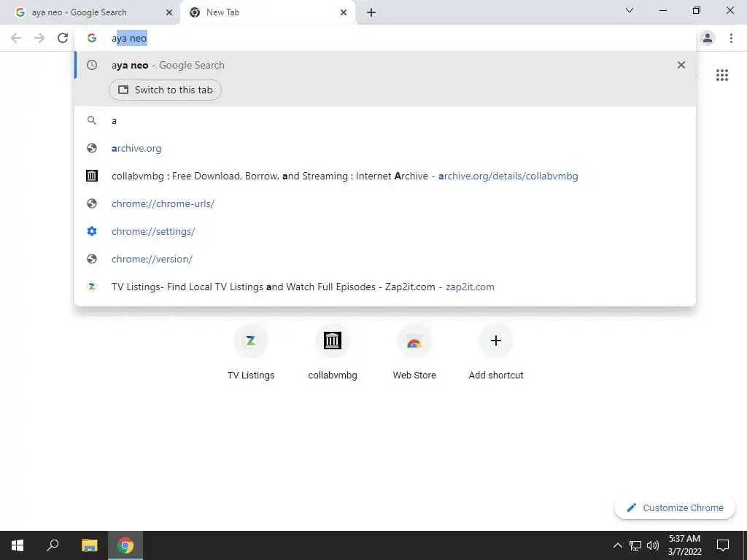Image resolution: width=747 pixels, height=560 pixels.
Task: Switch to the aya neo - Google Search tab
Action: click(x=89, y=12)
